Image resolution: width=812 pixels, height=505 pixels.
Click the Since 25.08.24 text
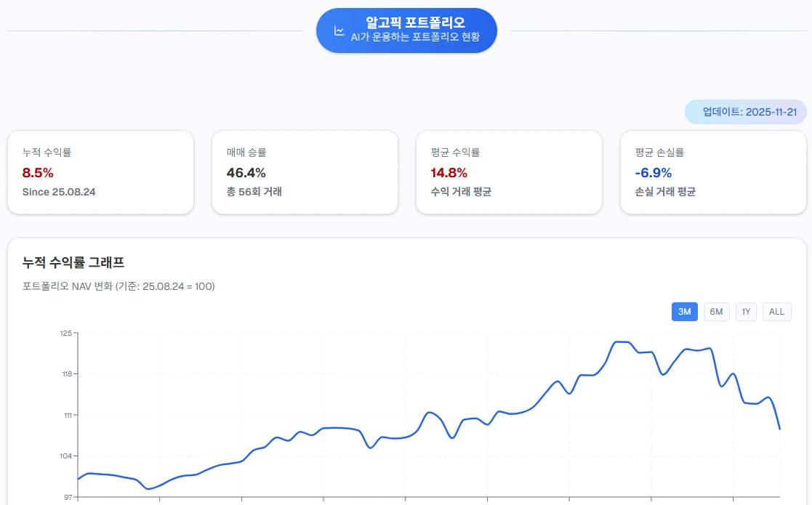click(x=59, y=192)
